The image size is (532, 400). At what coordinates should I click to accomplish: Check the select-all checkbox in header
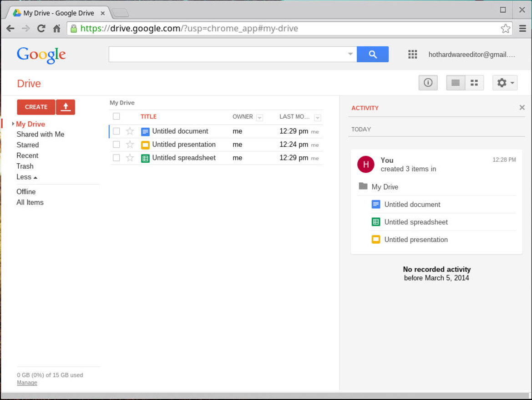[117, 116]
